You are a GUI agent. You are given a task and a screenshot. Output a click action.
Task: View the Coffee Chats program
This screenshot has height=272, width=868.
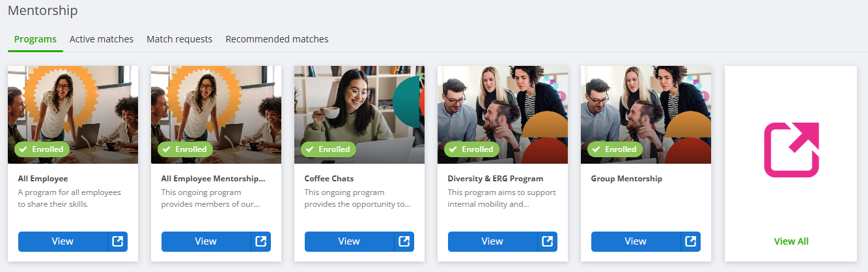(349, 241)
